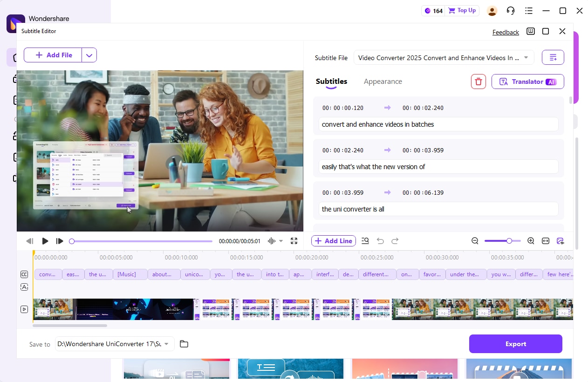
Task: Select the 'favor...' subtitle clip
Action: [x=432, y=274]
